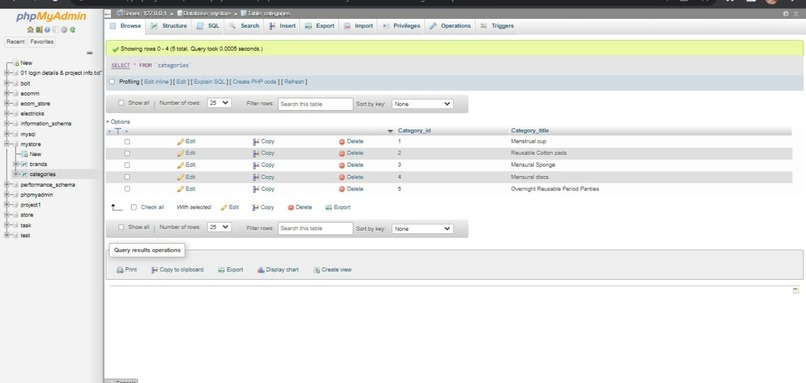Open the Triggers tab

point(497,26)
